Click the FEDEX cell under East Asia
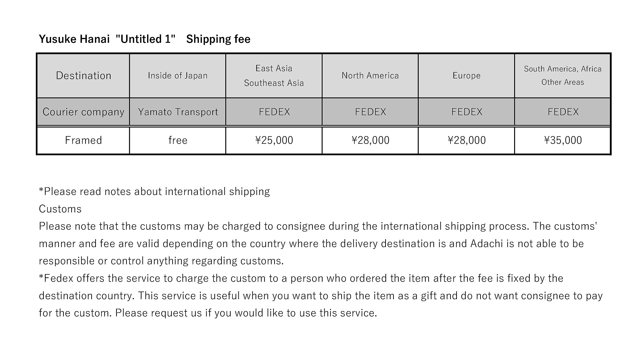The image size is (644, 349). coord(274,111)
